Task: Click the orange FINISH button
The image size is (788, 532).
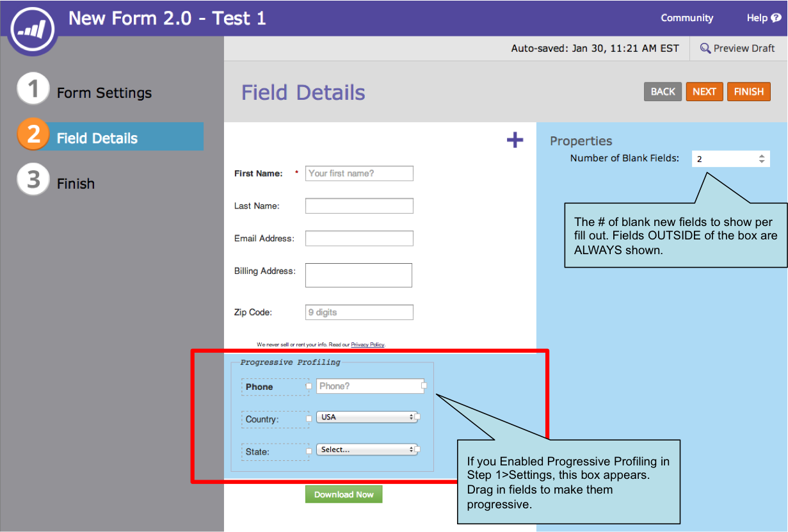Action: [x=748, y=92]
